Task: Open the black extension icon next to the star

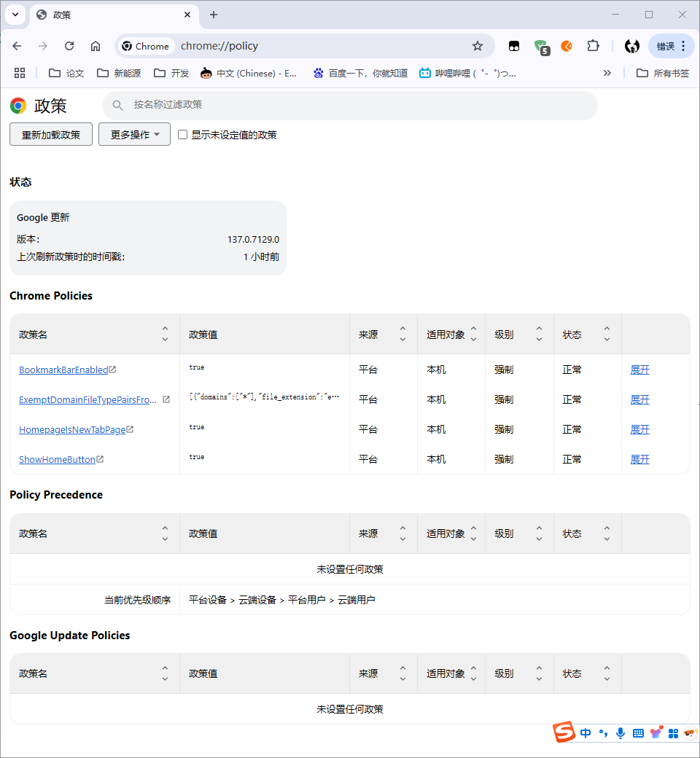Action: point(514,46)
